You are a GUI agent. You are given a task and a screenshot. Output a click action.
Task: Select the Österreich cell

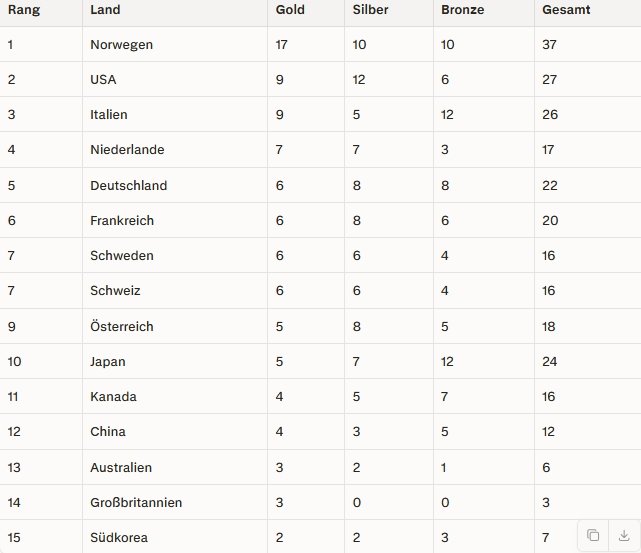(x=122, y=326)
